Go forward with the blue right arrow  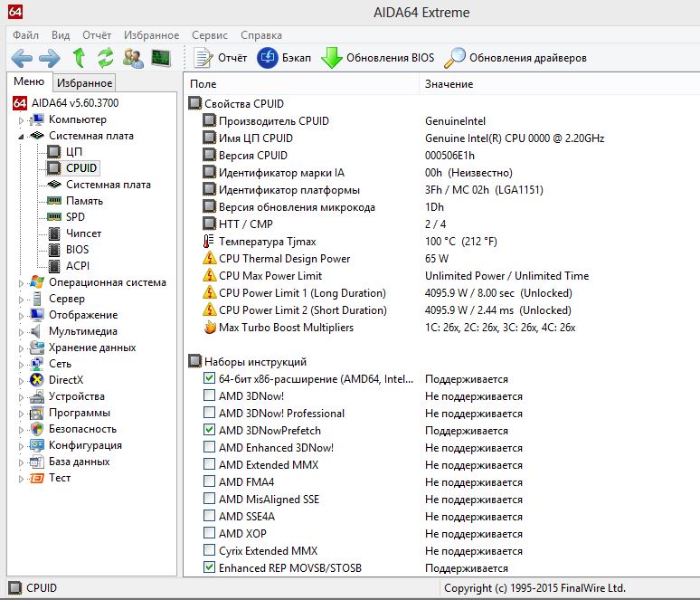click(50, 58)
